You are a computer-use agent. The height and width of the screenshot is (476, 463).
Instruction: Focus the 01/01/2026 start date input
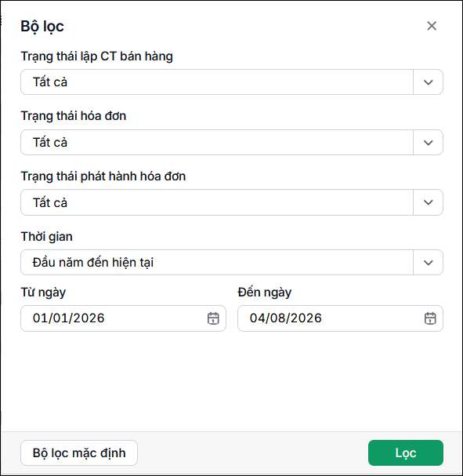123,318
